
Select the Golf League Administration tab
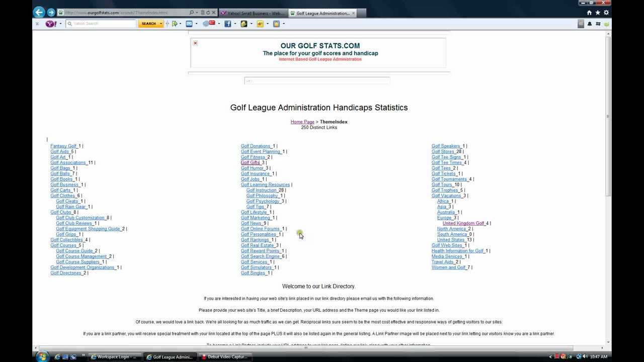(x=322, y=13)
